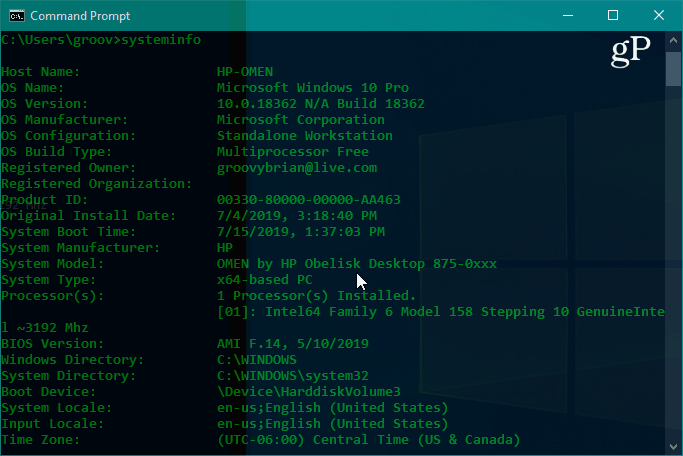Click the OS Name label
The width and height of the screenshot is (683, 456).
pyautogui.click(x=33, y=88)
